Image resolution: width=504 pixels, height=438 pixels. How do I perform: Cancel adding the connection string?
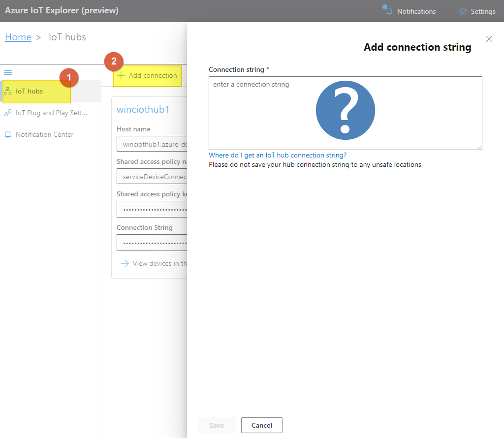click(x=262, y=425)
